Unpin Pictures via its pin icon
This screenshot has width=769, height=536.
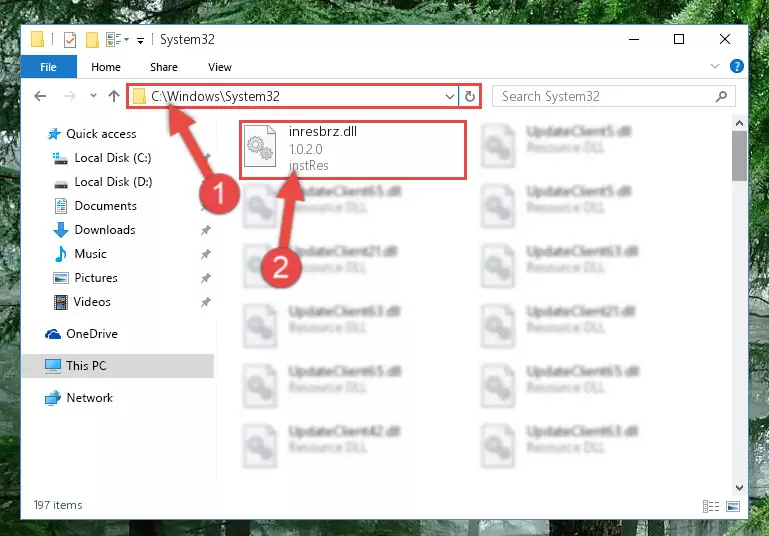tap(205, 278)
